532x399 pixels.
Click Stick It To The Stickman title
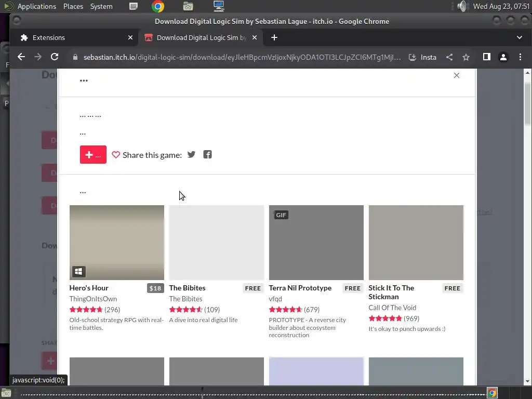click(x=391, y=292)
